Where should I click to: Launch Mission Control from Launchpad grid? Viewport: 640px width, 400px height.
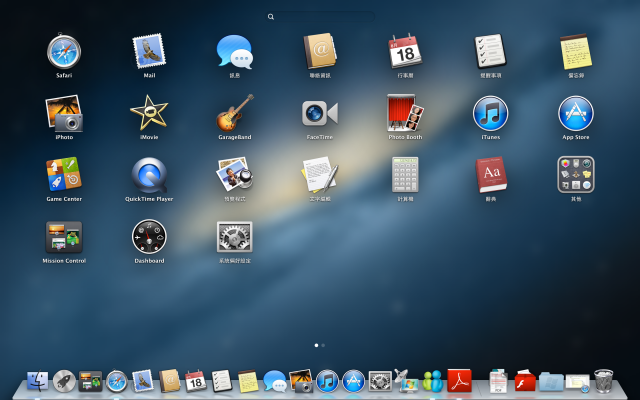[x=64, y=237]
